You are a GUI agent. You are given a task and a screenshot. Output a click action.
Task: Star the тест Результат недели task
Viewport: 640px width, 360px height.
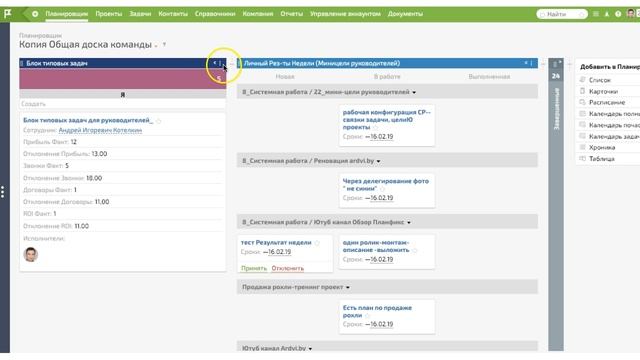[317, 243]
